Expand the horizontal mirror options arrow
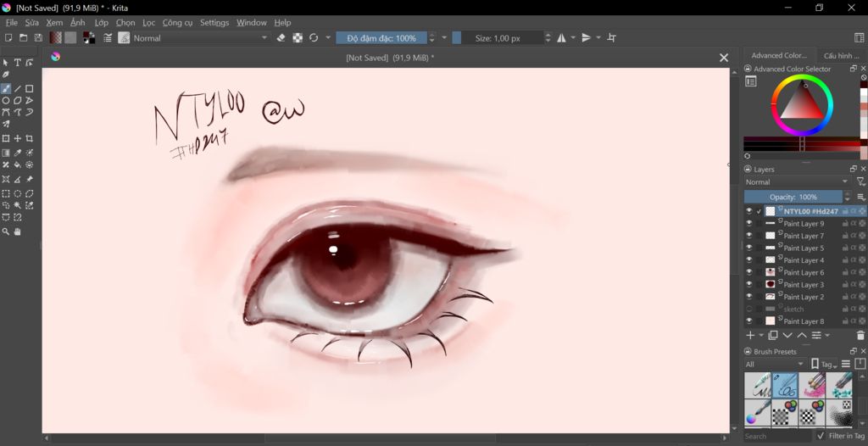The image size is (868, 446). click(x=573, y=37)
